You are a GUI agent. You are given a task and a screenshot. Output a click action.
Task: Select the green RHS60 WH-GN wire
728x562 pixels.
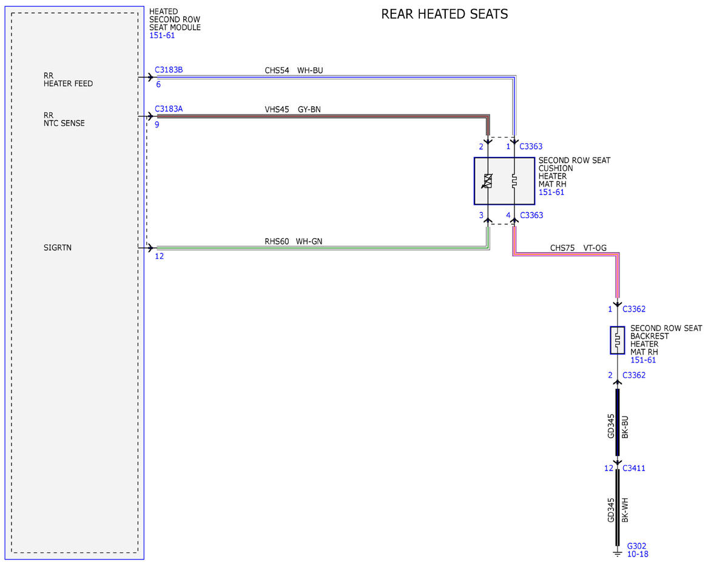(323, 247)
